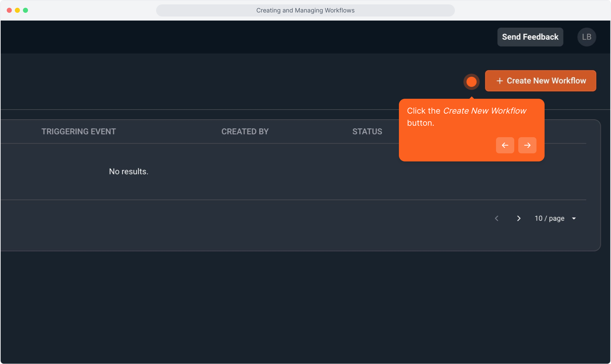Image resolution: width=611 pixels, height=364 pixels.
Task: Click the 'No results.' empty table message
Action: tap(128, 172)
